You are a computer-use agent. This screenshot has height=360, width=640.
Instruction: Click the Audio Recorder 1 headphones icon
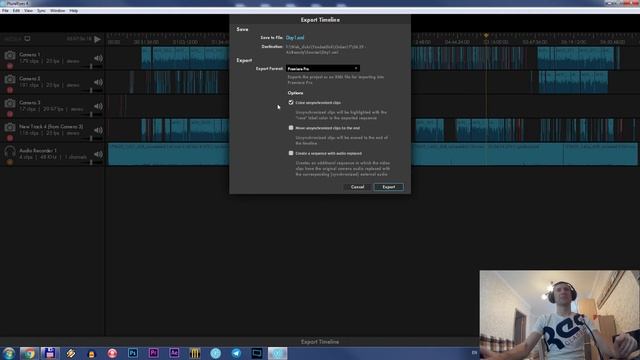(10, 151)
